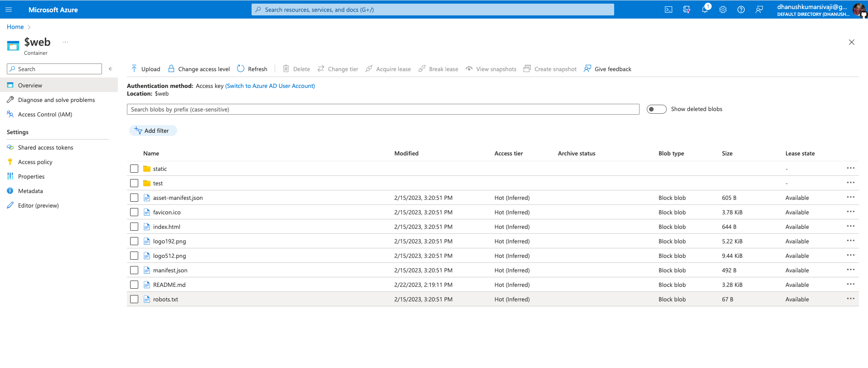Open context menu for test folder row
The height and width of the screenshot is (368, 868).
[x=851, y=183]
